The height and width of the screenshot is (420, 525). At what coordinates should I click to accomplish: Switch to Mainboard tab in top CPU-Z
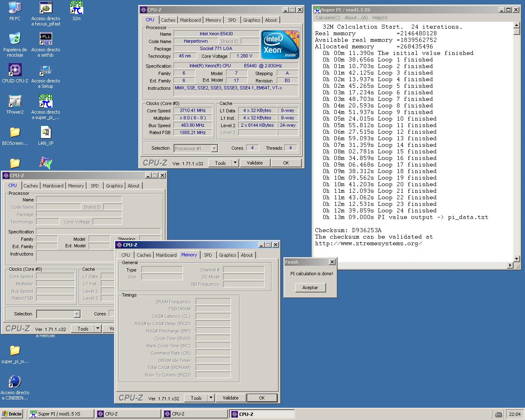coord(190,20)
